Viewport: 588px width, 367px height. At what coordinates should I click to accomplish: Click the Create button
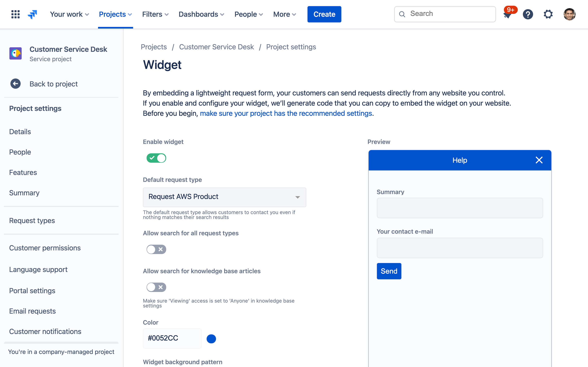[324, 14]
